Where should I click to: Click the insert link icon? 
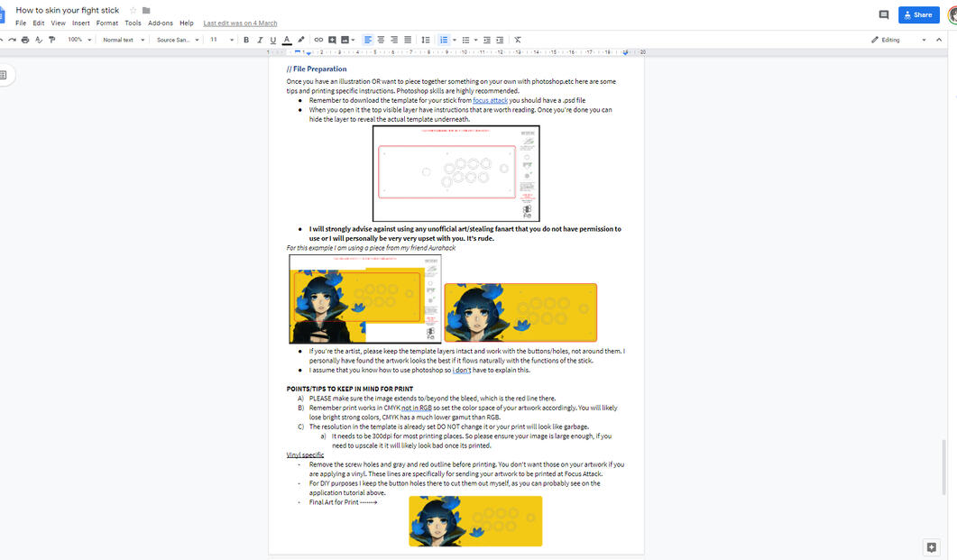click(318, 40)
